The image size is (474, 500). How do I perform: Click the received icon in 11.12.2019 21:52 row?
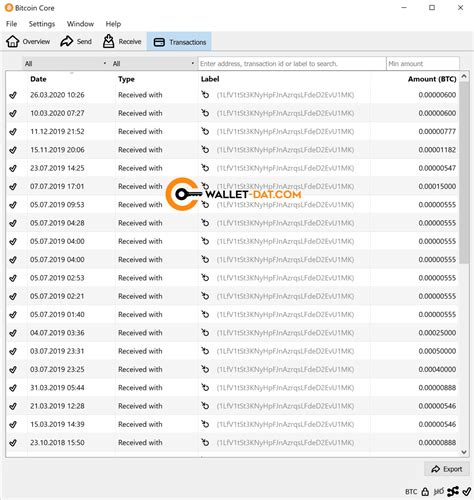click(205, 132)
